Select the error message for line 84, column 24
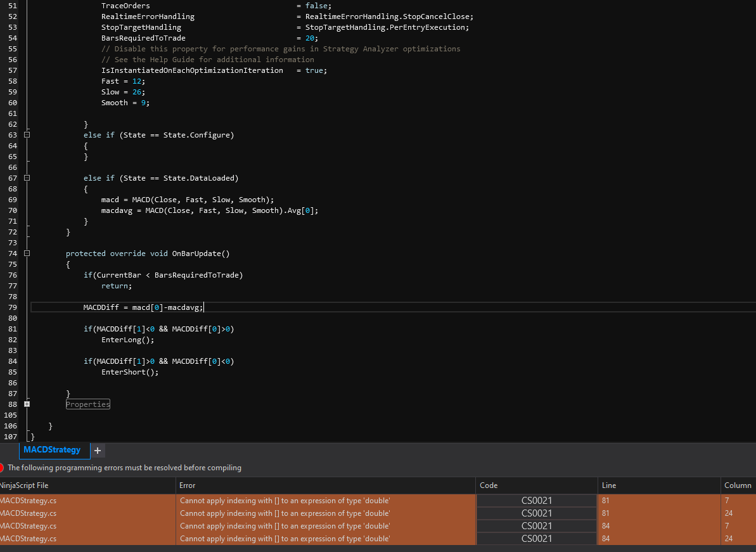This screenshot has height=552, width=756. (285, 539)
